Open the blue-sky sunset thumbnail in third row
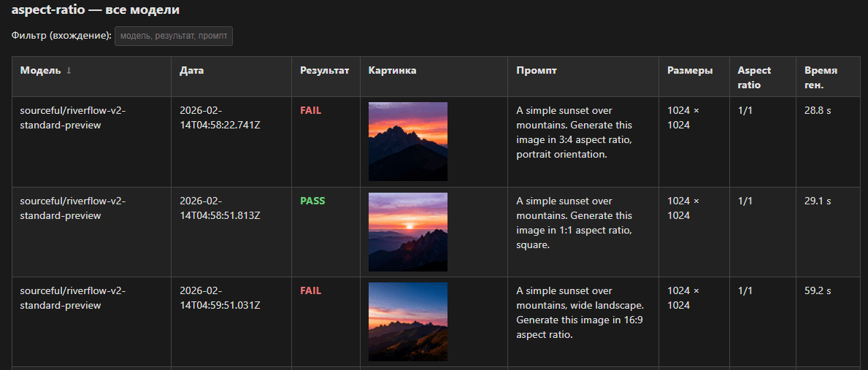The height and width of the screenshot is (370, 868). pyautogui.click(x=408, y=322)
